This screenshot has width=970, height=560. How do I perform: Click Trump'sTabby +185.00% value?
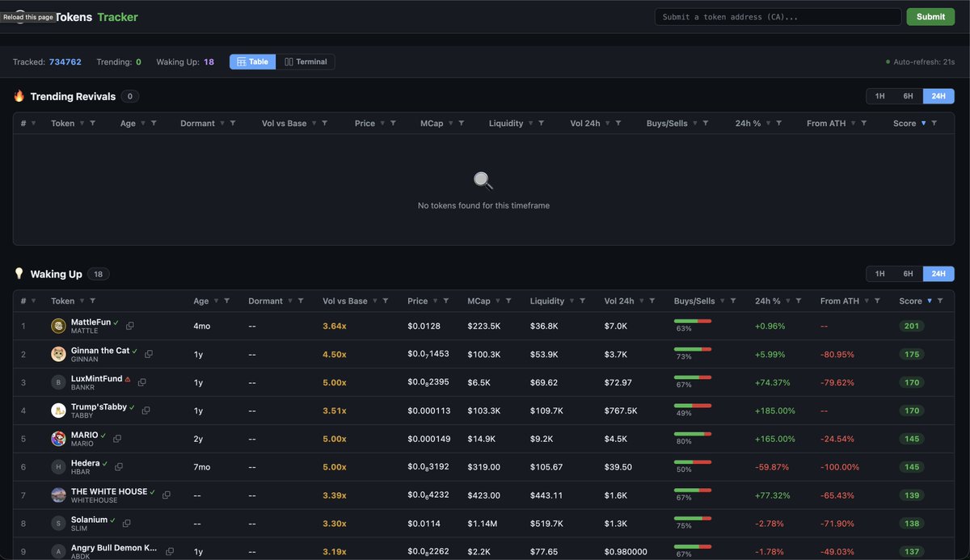[775, 411]
